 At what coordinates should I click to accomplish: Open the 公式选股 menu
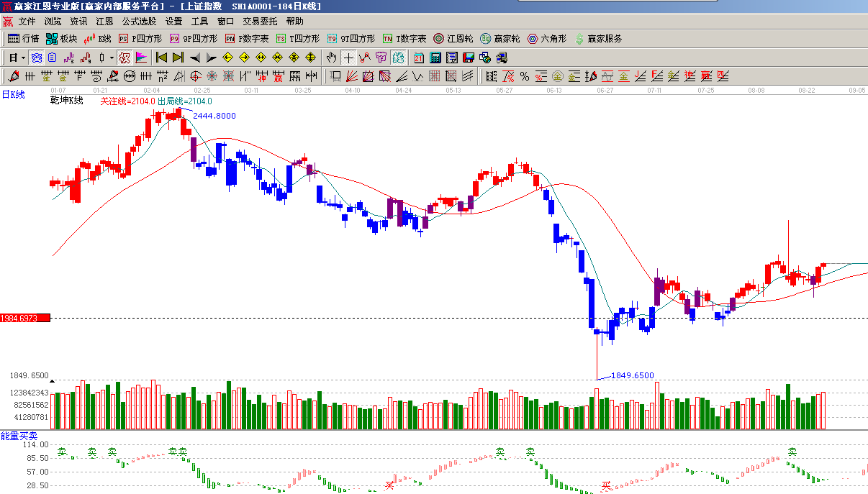(139, 22)
